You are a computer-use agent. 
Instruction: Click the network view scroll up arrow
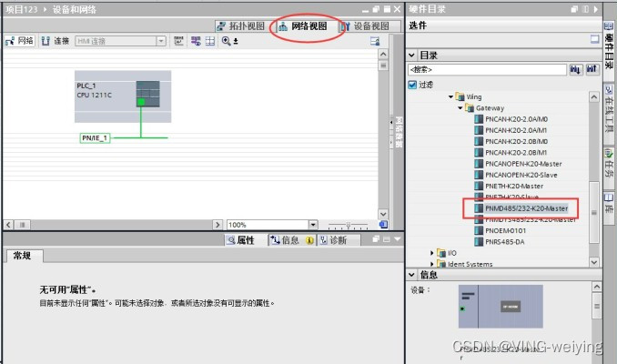point(383,55)
